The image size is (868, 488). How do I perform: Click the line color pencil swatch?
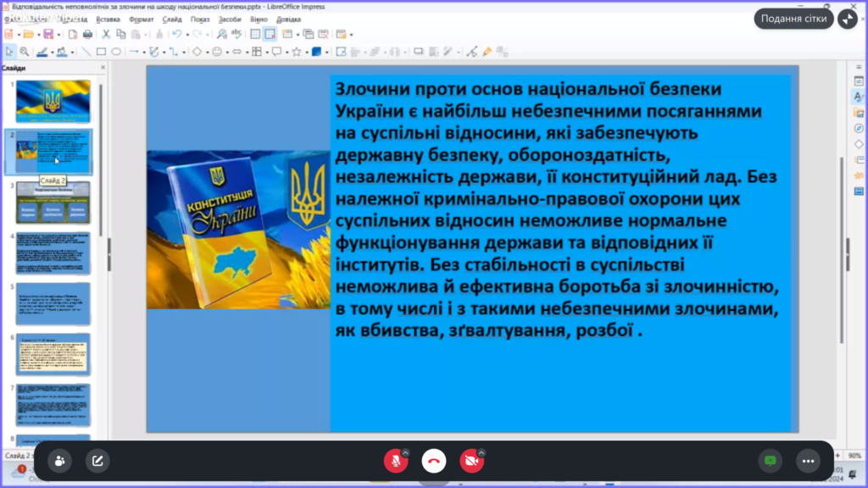[41, 52]
